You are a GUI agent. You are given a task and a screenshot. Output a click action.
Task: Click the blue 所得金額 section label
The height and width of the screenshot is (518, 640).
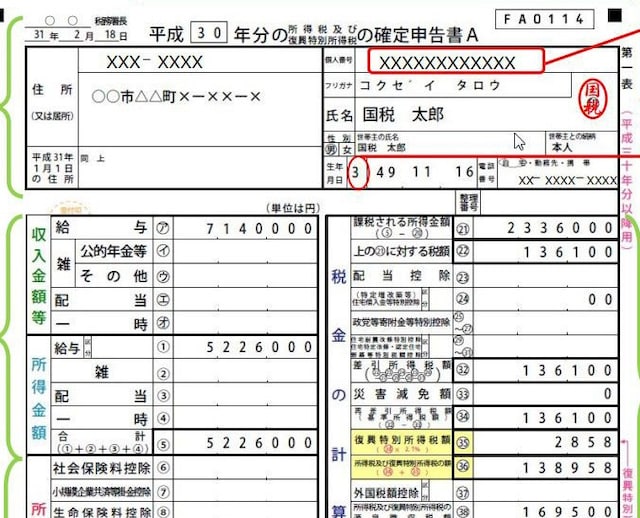(38, 399)
